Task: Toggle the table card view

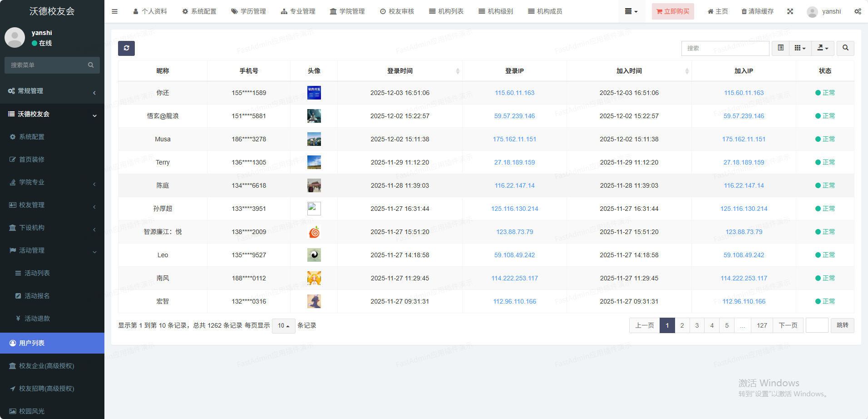Action: coord(780,48)
